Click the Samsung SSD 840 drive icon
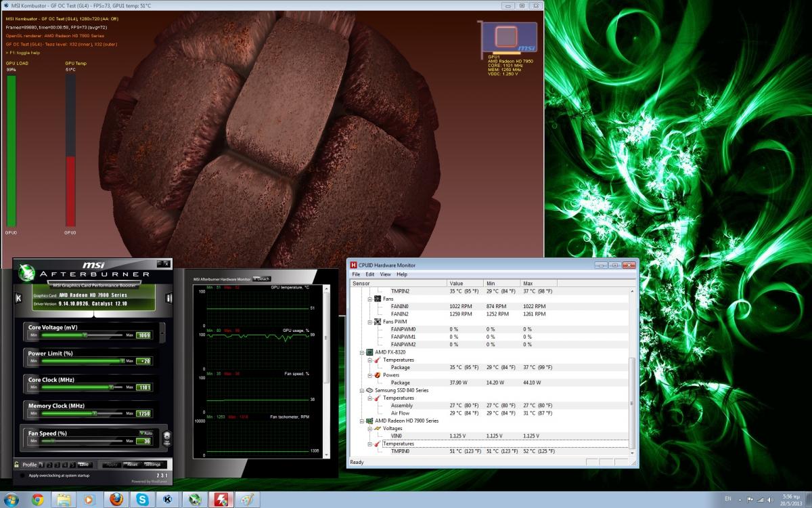 (369, 390)
